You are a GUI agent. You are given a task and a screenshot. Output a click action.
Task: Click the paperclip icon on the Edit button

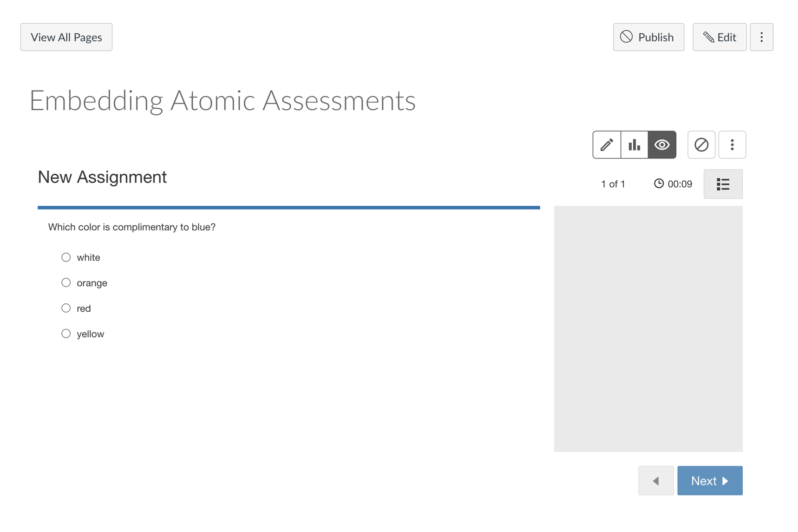click(708, 37)
